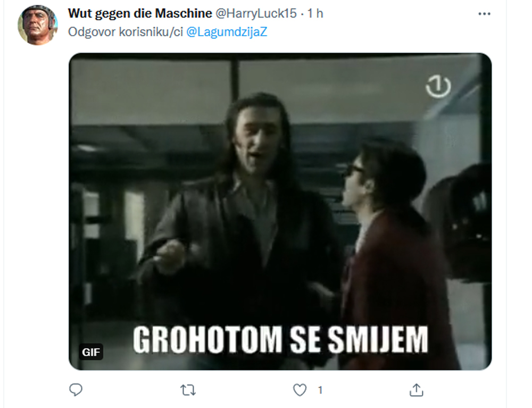Click the Odgovor korisniku/ci reply label
This screenshot has width=532, height=408.
point(126,32)
